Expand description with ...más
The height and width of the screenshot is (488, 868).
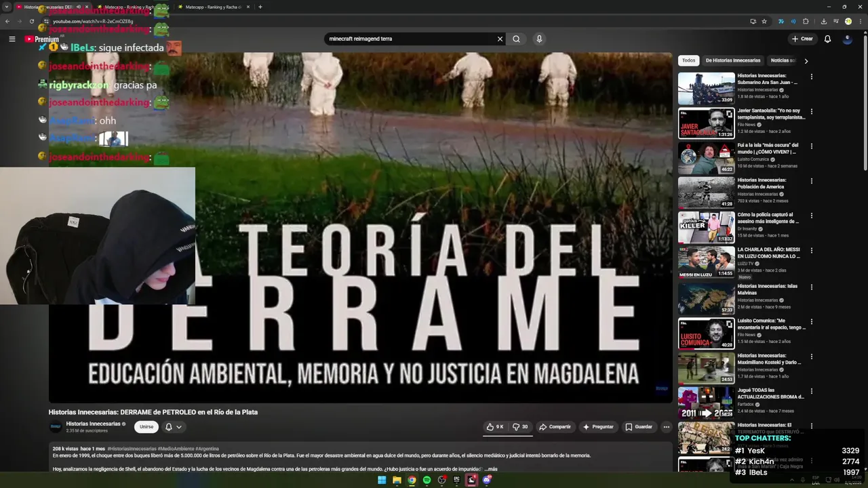(x=490, y=469)
